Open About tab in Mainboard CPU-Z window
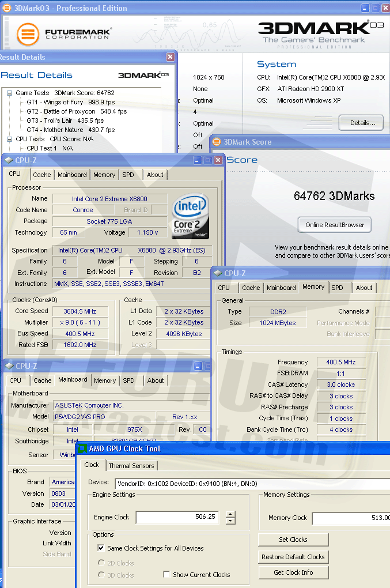The image size is (390, 588). point(156,380)
